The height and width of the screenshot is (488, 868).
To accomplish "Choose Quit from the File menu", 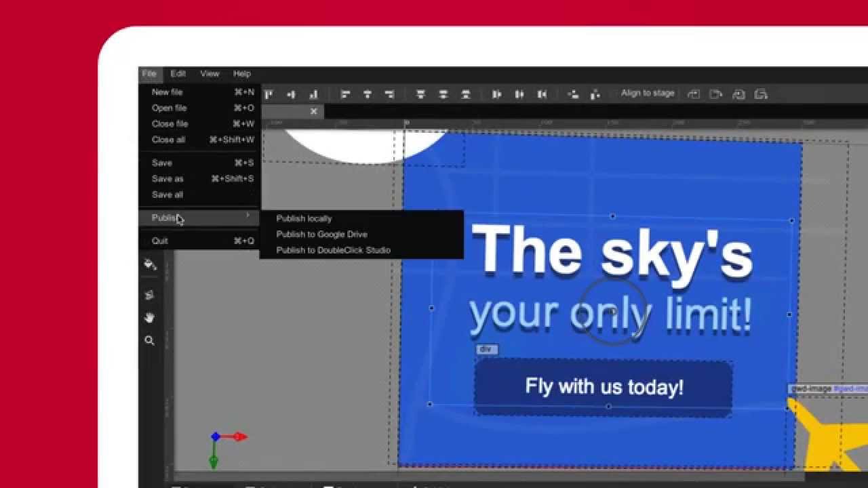I will point(199,241).
